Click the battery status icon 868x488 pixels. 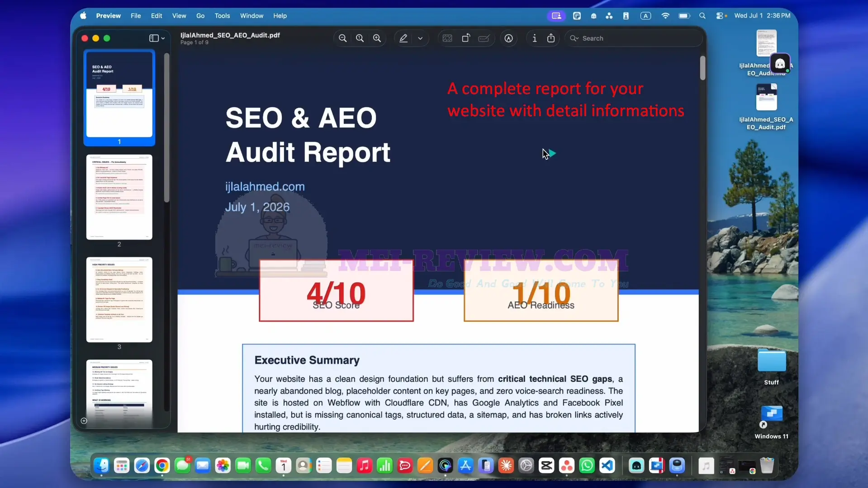pyautogui.click(x=684, y=16)
